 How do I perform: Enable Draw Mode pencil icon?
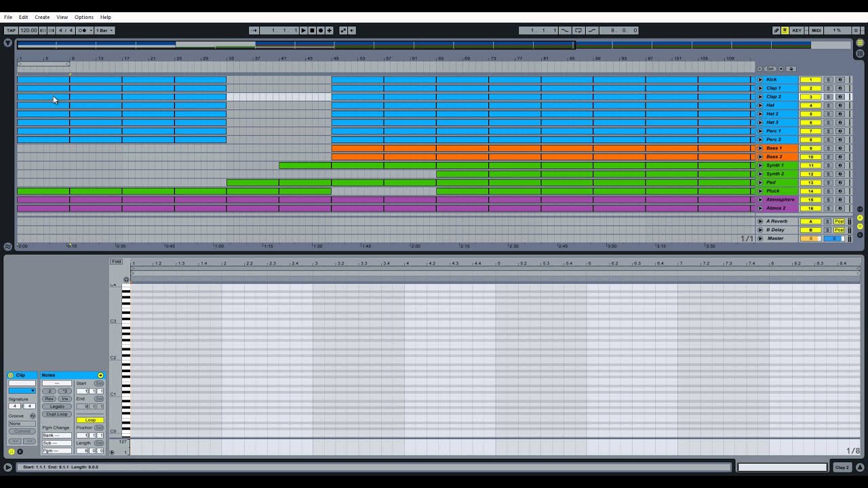click(776, 30)
